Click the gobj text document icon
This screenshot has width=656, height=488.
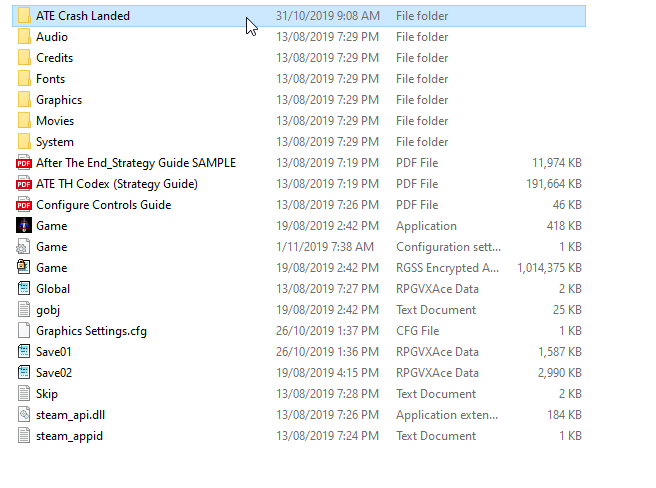[x=24, y=310]
